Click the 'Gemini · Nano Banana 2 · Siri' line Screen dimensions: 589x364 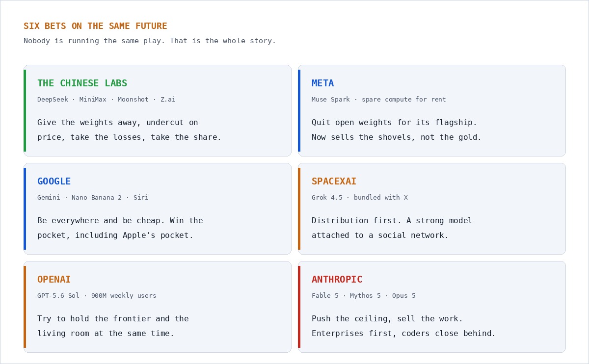click(x=93, y=198)
